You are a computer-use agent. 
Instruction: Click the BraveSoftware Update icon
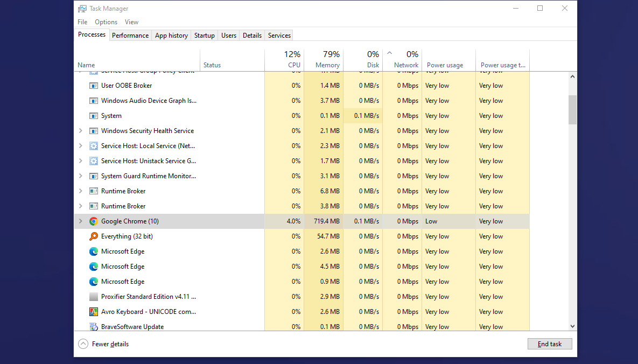click(93, 327)
